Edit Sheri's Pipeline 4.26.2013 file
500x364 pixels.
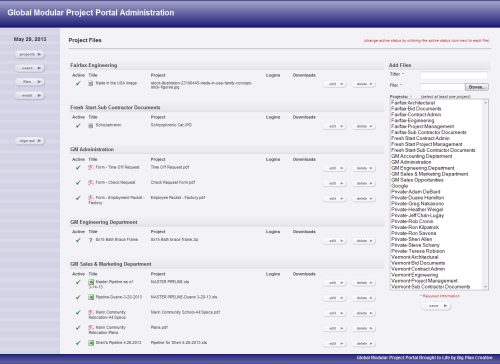[x=335, y=343]
